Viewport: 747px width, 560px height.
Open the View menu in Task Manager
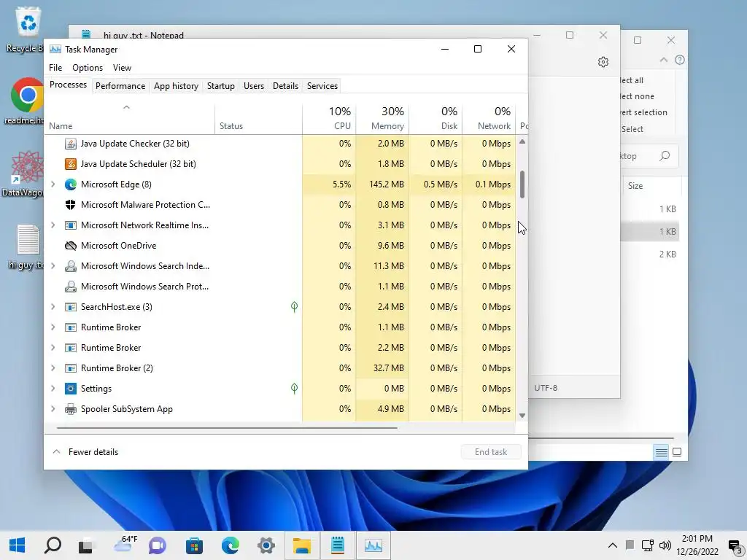(x=122, y=68)
